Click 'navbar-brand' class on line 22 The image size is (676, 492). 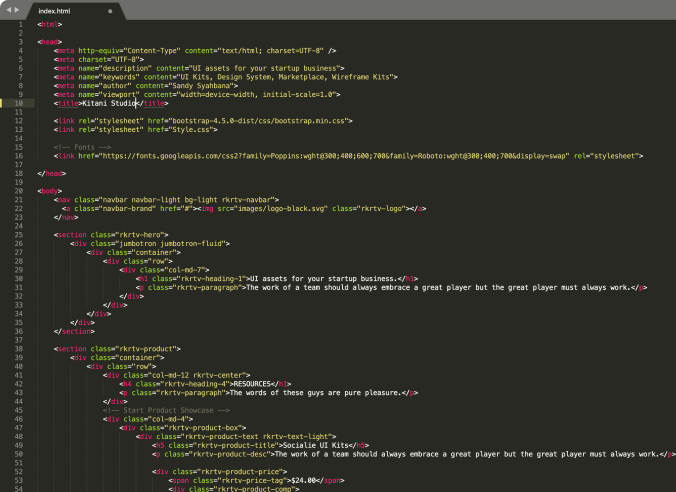coord(127,208)
